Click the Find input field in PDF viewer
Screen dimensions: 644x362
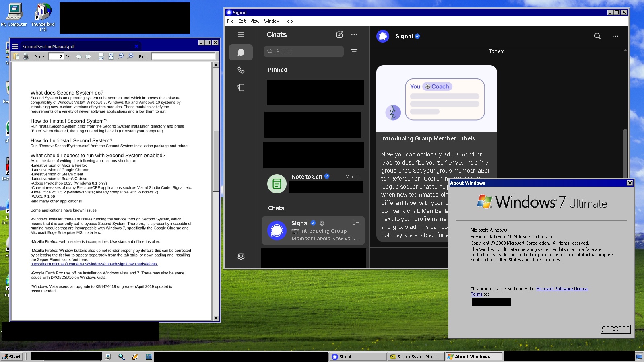pos(183,57)
